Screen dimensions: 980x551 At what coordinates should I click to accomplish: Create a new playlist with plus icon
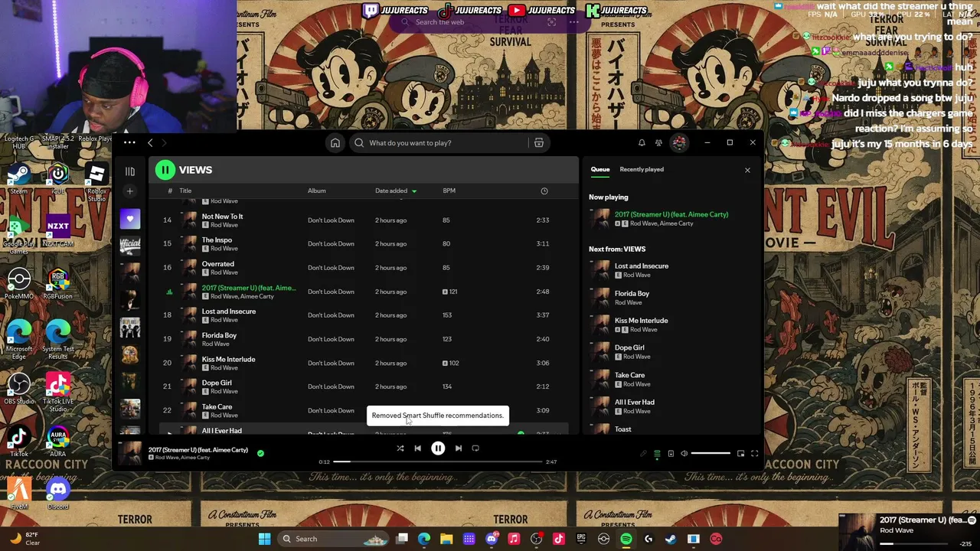pos(130,191)
